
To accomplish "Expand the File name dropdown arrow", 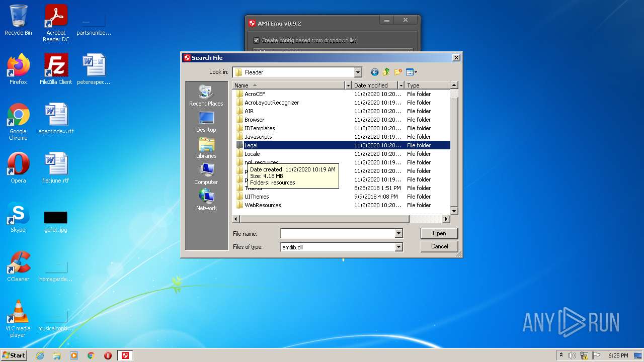I will [398, 233].
